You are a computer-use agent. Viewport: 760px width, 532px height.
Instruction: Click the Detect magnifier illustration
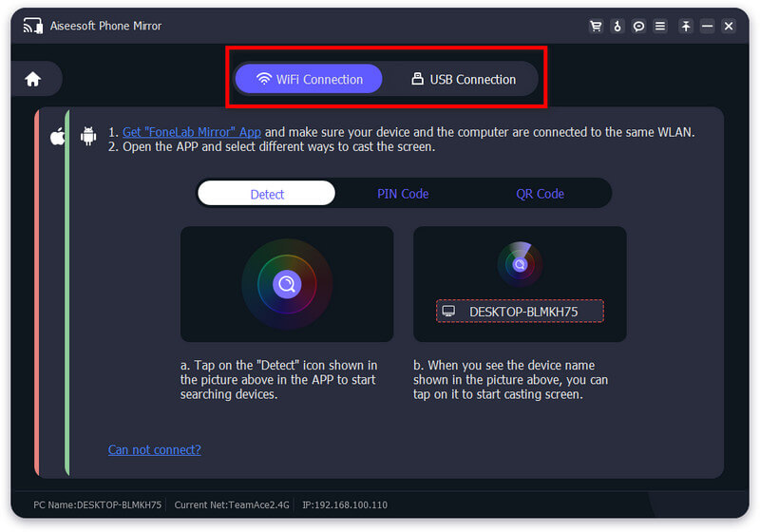click(x=287, y=283)
